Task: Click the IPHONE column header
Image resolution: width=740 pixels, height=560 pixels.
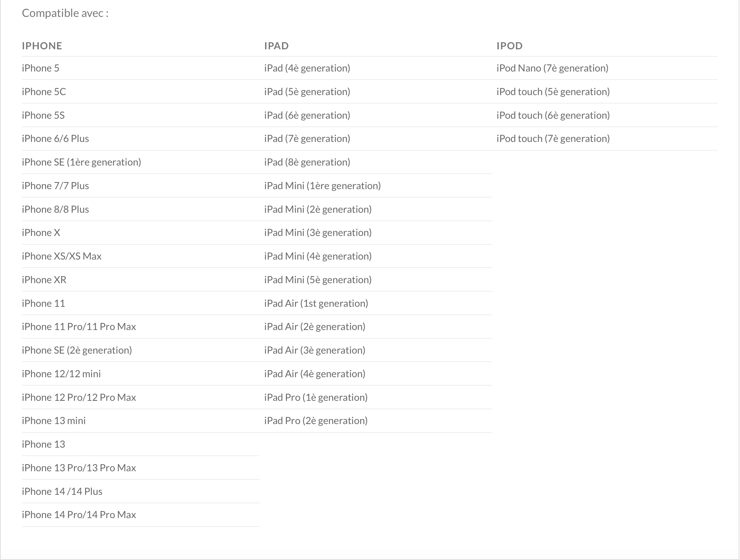Action: [x=42, y=46]
